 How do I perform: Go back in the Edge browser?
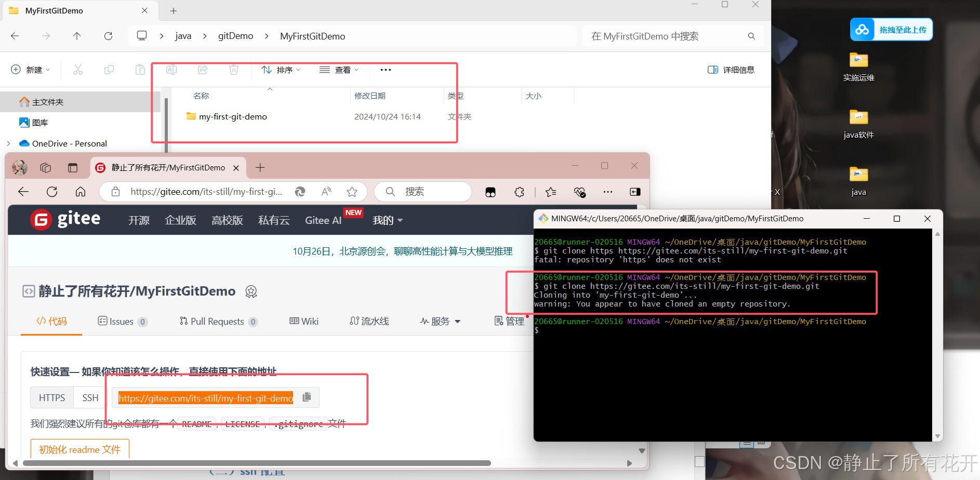pyautogui.click(x=23, y=192)
